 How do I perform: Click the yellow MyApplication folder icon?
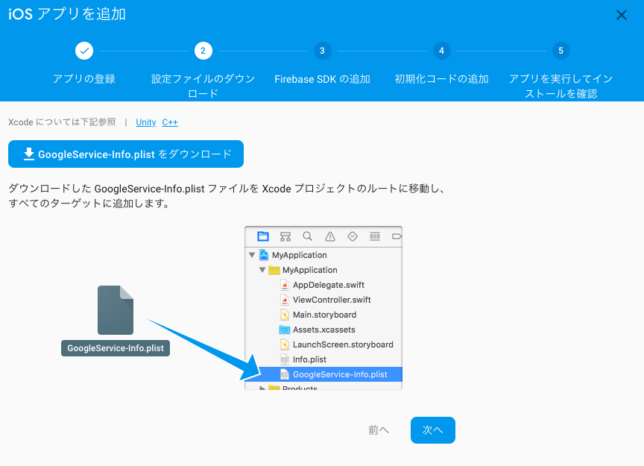tap(274, 270)
